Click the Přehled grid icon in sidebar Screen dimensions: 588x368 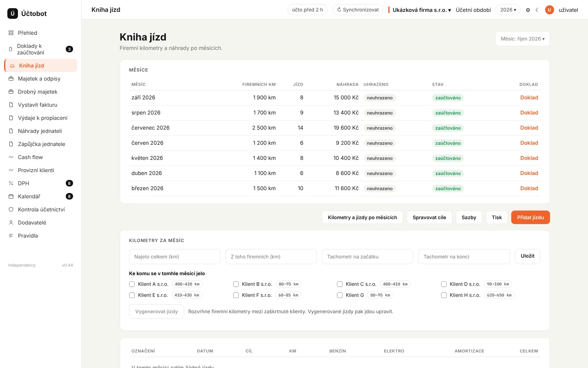tap(11, 33)
